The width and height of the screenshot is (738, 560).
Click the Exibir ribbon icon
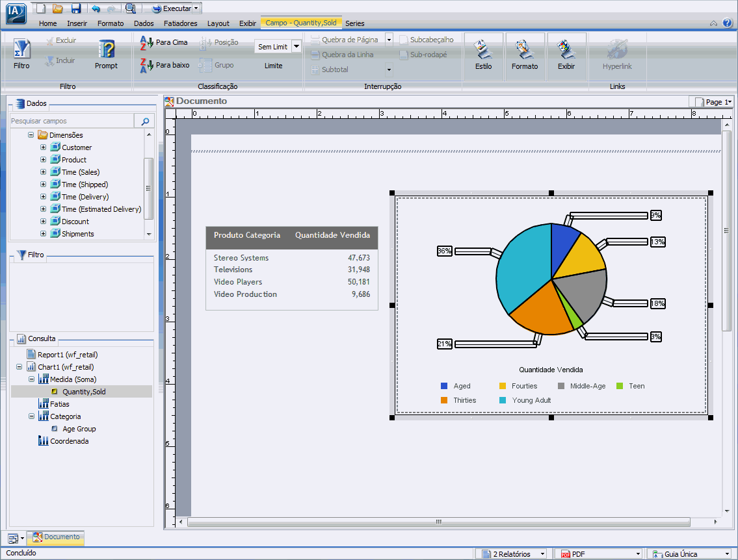pos(566,49)
